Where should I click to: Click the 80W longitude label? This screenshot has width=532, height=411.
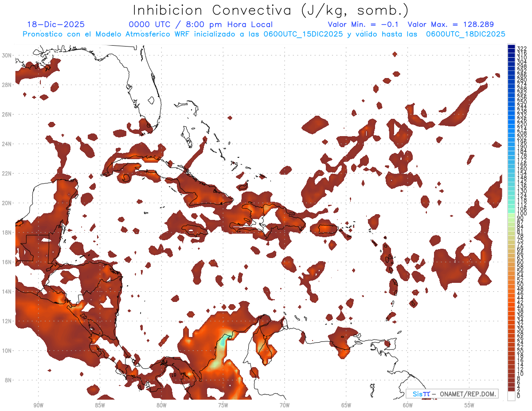pos(161,405)
